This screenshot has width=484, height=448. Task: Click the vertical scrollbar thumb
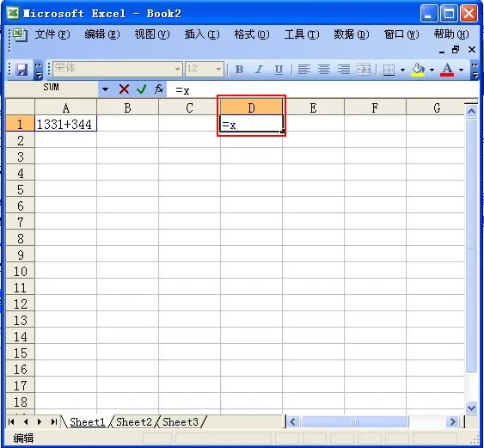(x=471, y=246)
